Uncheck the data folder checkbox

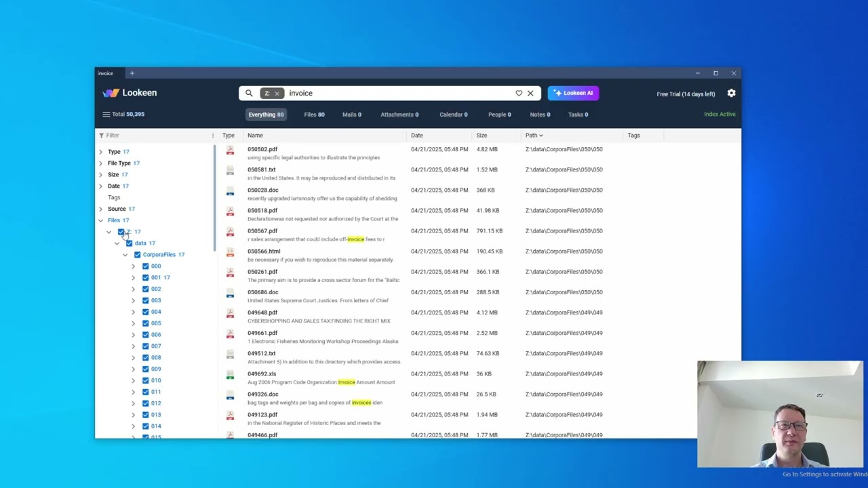coord(129,243)
